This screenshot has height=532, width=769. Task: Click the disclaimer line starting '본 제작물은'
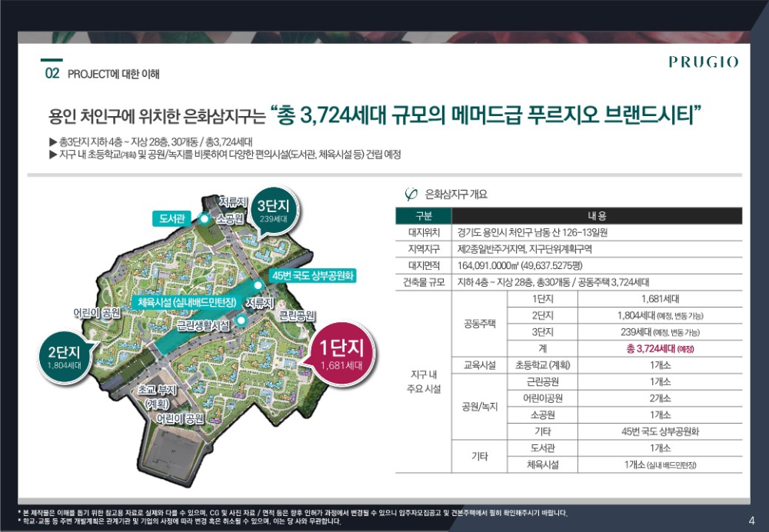293,513
